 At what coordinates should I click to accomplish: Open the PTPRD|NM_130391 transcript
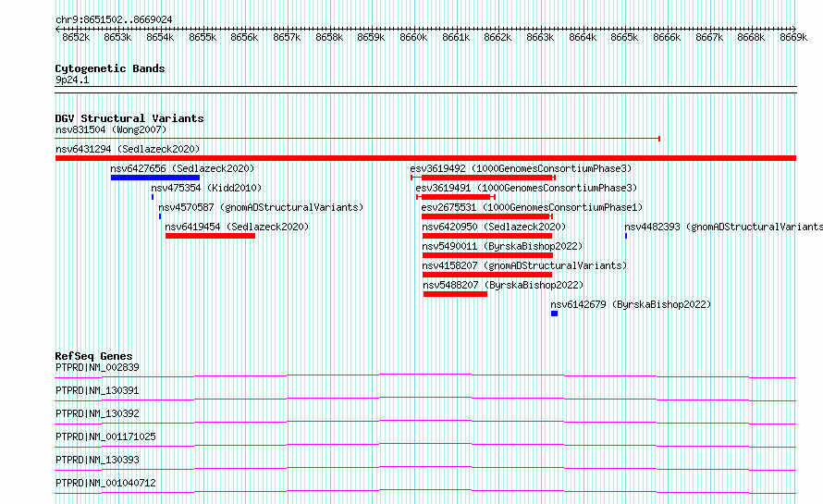point(97,390)
